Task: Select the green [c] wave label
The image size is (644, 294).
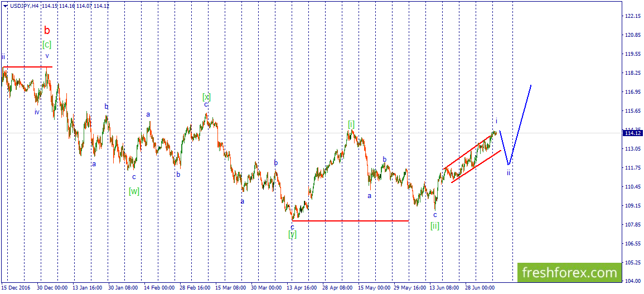Action: pos(47,45)
